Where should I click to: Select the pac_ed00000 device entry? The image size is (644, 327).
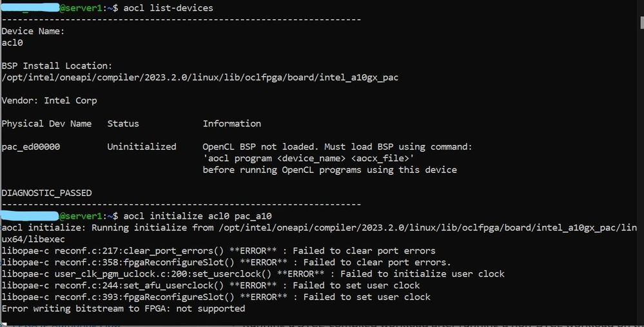[30, 146]
